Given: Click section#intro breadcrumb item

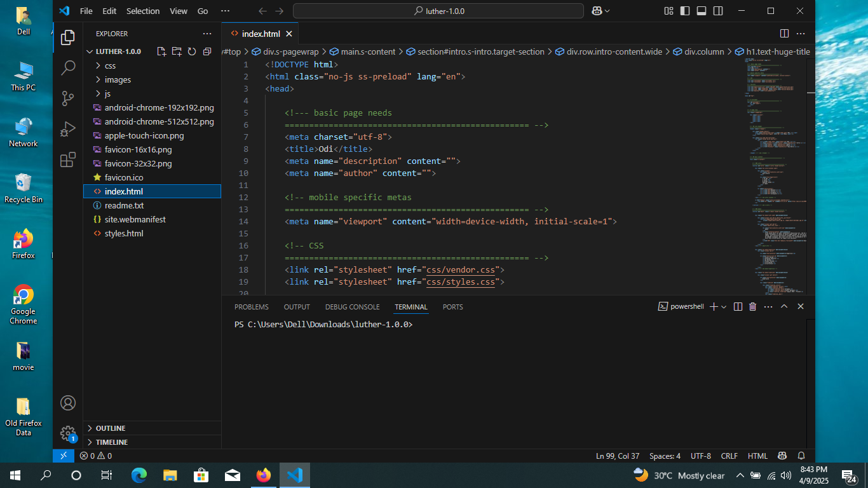Looking at the screenshot, I should 475,51.
